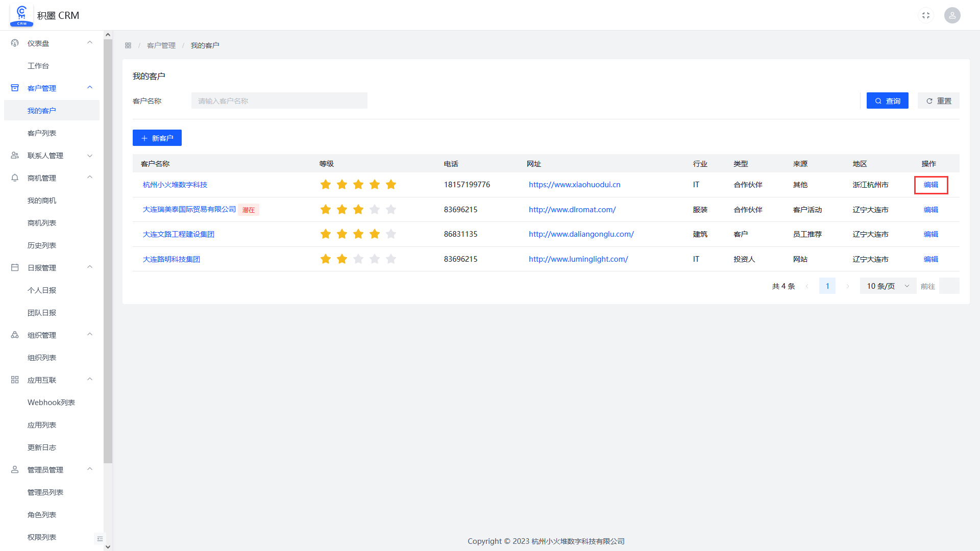Click the 新客户 add button
The width and height of the screenshot is (980, 551).
157,138
